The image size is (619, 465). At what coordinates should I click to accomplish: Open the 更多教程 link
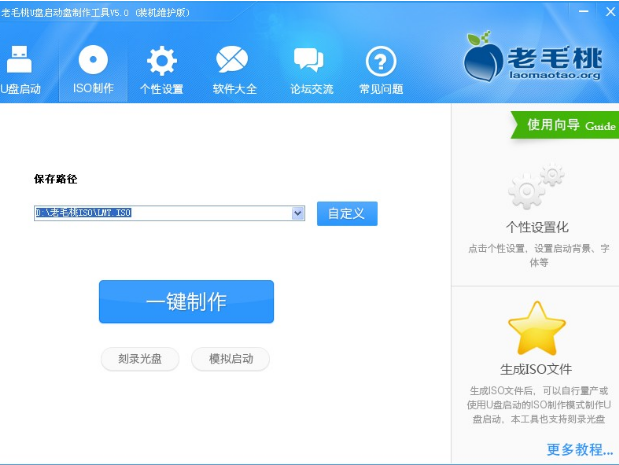coord(580,450)
